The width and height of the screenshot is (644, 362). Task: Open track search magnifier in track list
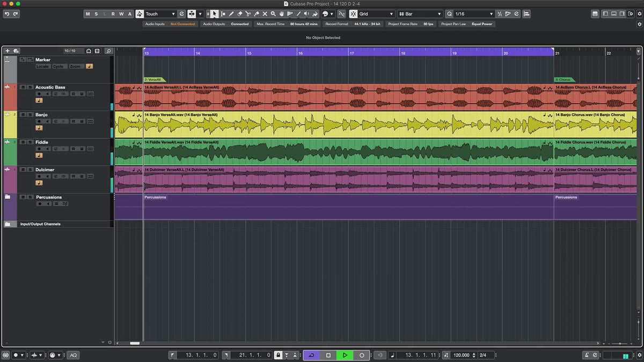(108, 51)
